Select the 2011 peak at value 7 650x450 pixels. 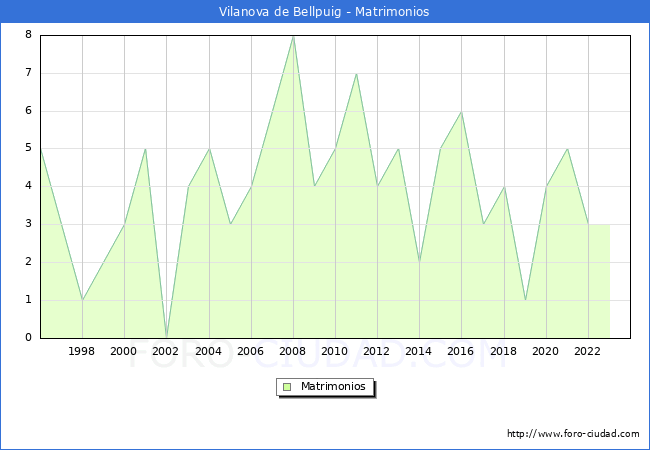pyautogui.click(x=356, y=74)
